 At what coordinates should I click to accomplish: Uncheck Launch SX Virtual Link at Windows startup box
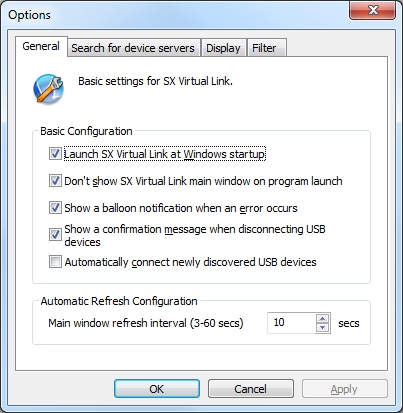[55, 154]
